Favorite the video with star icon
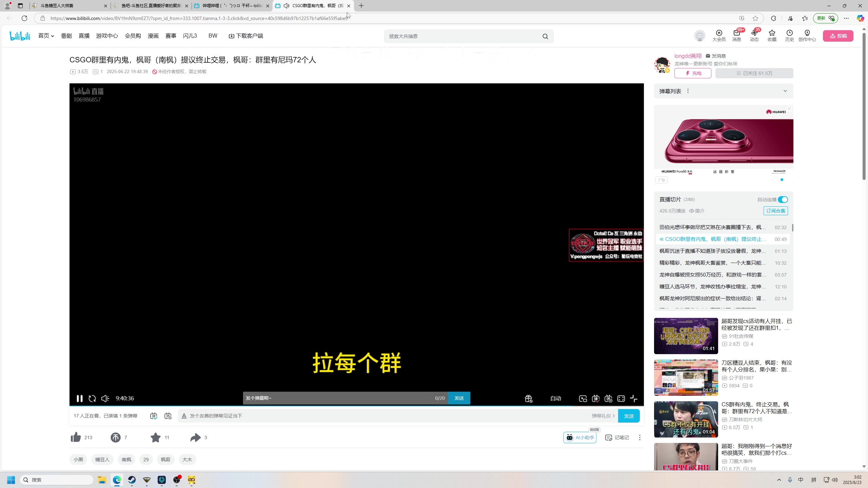Viewport: 868px width, 488px height. [156, 438]
